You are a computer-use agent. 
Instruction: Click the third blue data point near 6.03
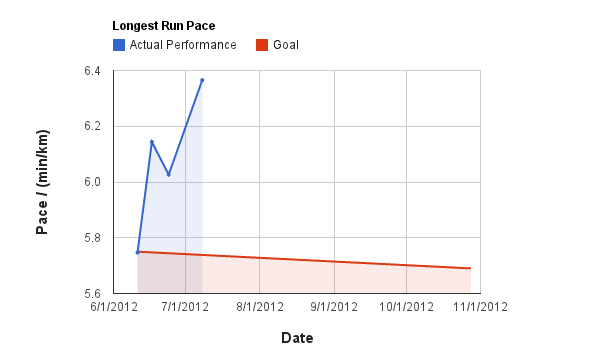pos(169,174)
